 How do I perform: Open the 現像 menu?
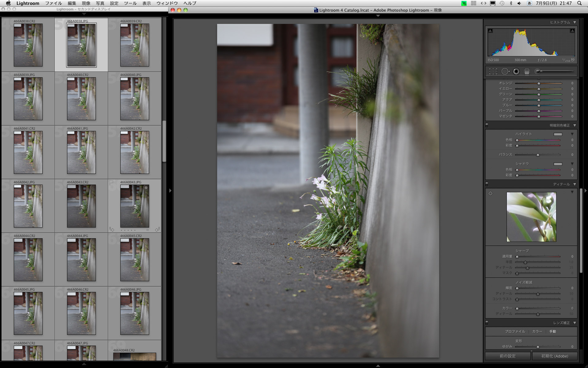point(86,3)
